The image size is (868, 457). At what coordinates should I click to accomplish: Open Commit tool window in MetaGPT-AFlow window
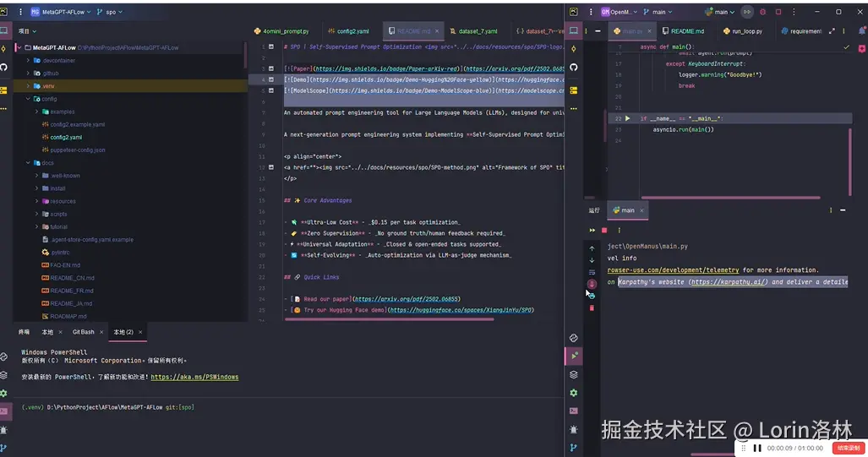tap(4, 49)
